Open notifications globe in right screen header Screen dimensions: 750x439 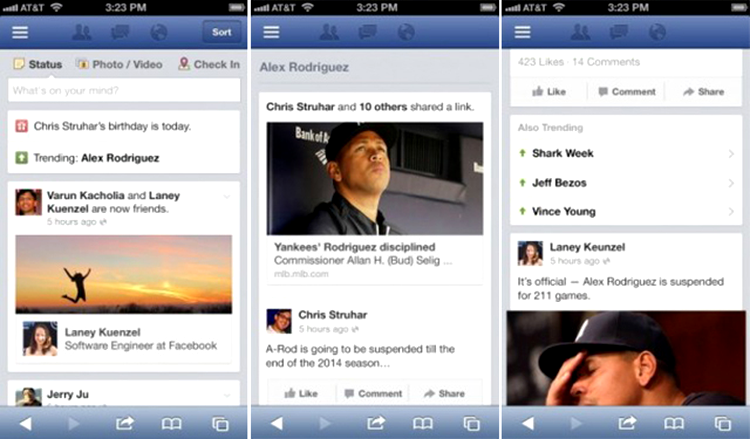pos(657,32)
